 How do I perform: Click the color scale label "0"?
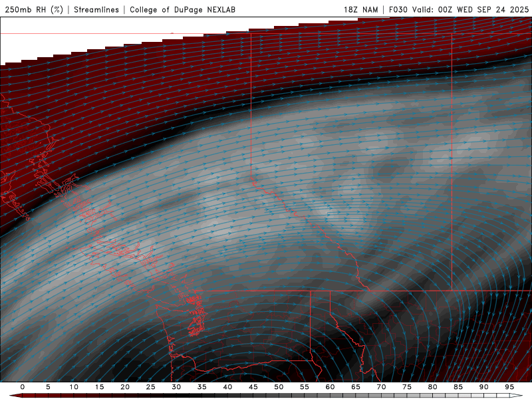point(23,387)
